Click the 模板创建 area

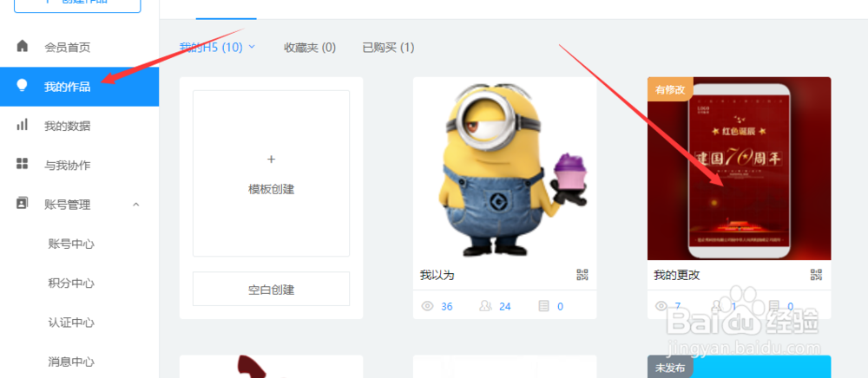[271, 173]
